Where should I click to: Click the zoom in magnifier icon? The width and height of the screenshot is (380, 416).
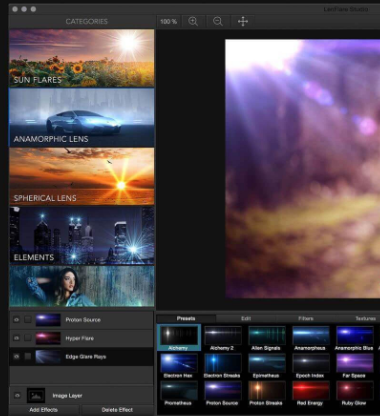193,22
